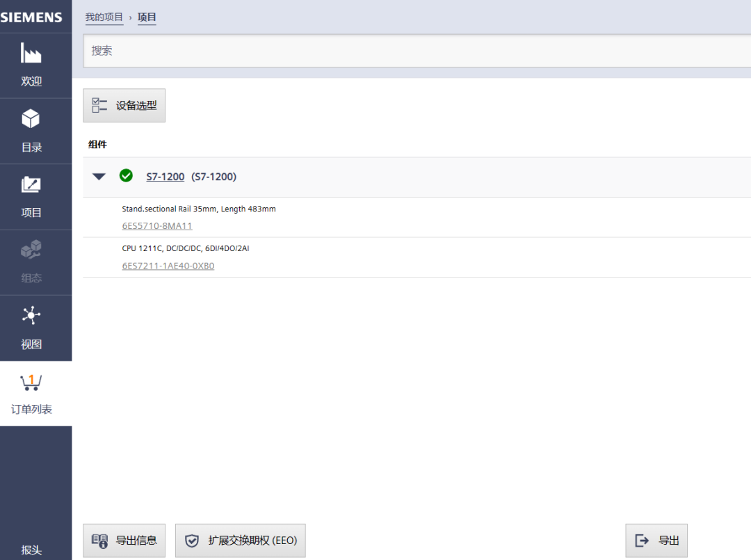Collapse the S7-1200 component group

point(99,177)
